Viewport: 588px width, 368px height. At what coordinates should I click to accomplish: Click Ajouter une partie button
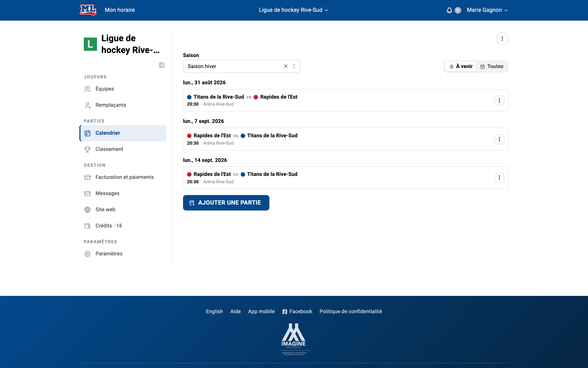click(226, 203)
